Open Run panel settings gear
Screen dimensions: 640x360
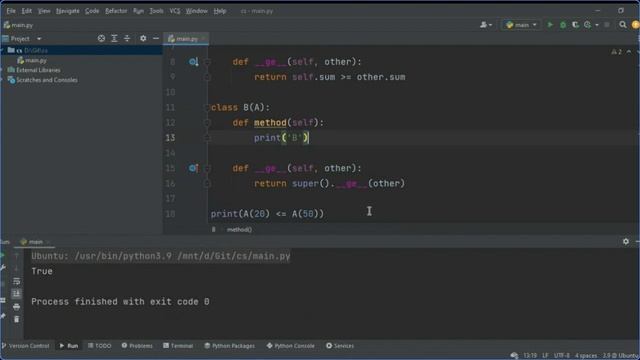click(626, 242)
